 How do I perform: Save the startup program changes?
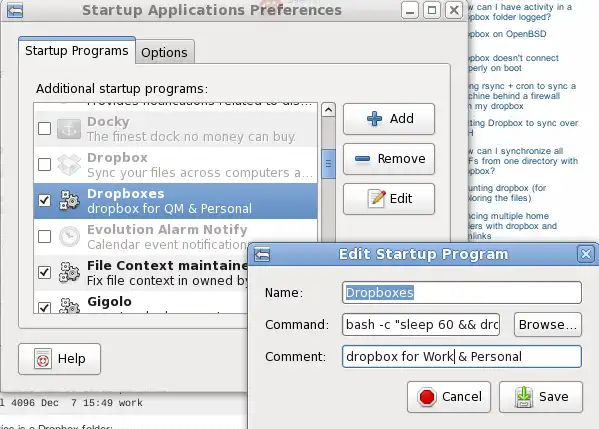click(541, 397)
